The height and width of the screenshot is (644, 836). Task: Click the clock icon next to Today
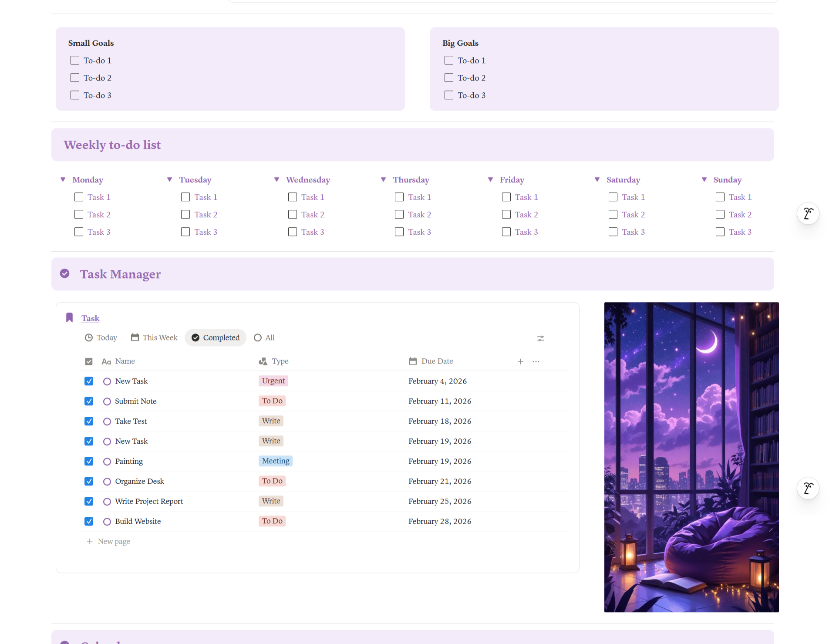(x=88, y=337)
